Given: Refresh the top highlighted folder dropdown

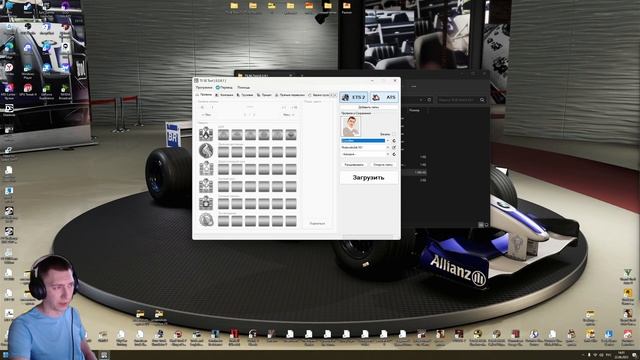Looking at the screenshot, I should coord(394,140).
